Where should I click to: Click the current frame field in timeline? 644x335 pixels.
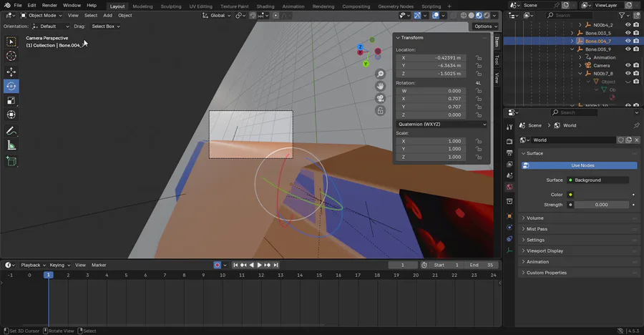point(402,265)
